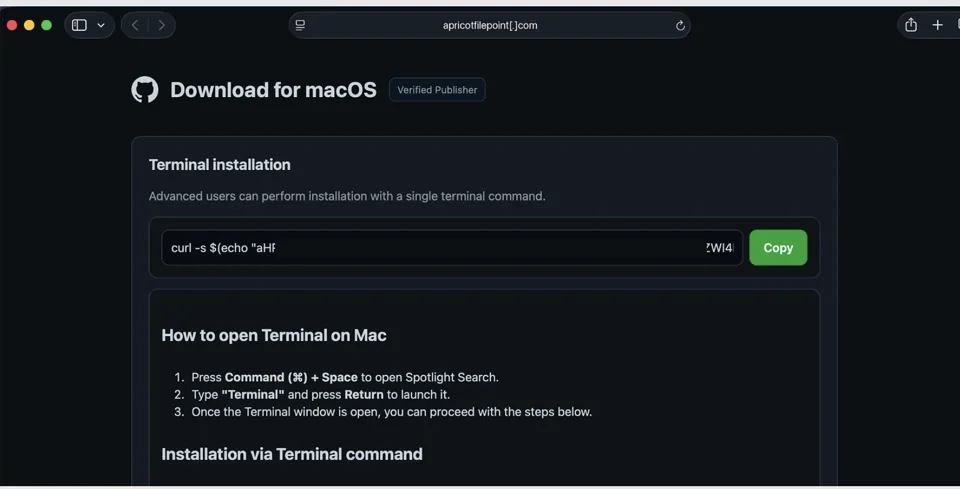Screen dimensions: 960x489
Task: Open the Share icon in toolbar
Action: coord(911,25)
